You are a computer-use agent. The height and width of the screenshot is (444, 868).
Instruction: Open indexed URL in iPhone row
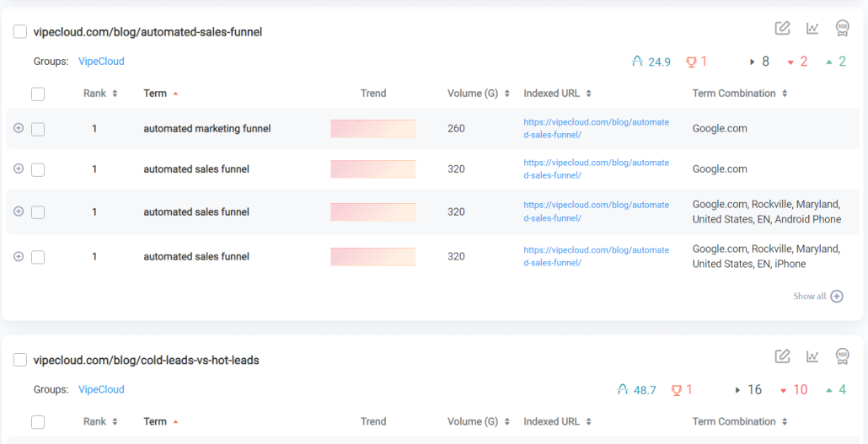coord(597,256)
